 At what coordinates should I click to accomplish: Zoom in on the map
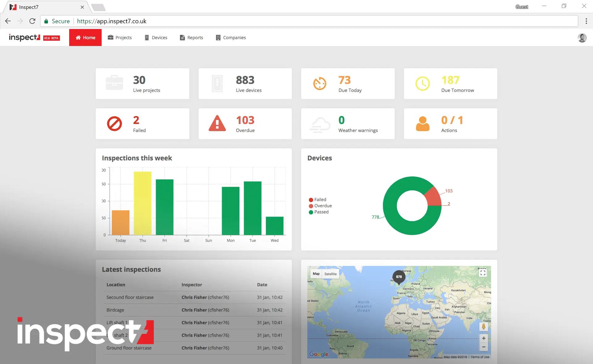[484, 338]
